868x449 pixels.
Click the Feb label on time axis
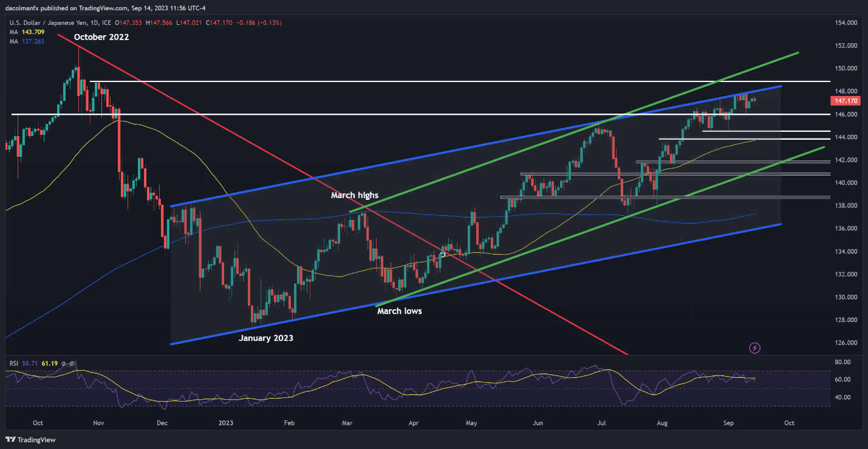tap(289, 423)
